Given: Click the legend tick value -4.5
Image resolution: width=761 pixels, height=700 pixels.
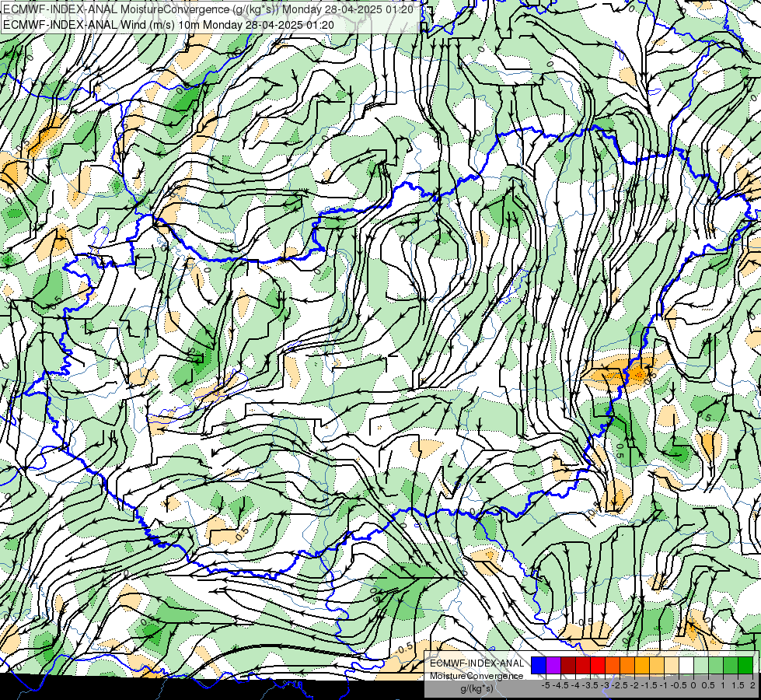Looking at the screenshot, I should [560, 685].
